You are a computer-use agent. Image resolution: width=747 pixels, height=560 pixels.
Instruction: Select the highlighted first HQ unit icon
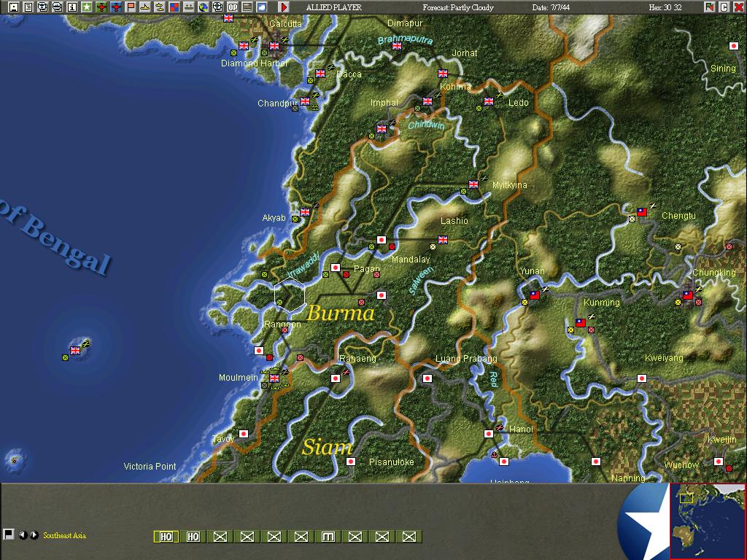pos(166,537)
